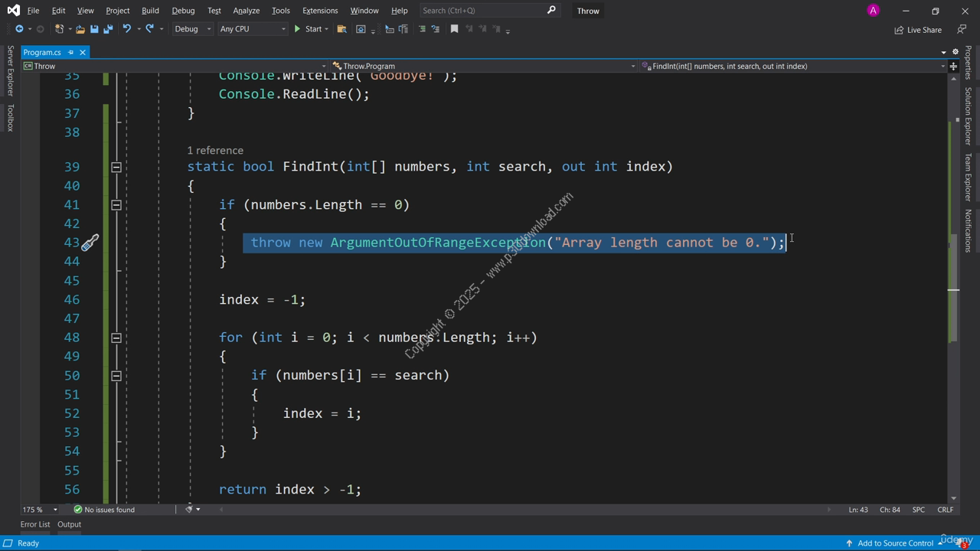
Task: Click the code cleanup broom icon
Action: click(188, 509)
